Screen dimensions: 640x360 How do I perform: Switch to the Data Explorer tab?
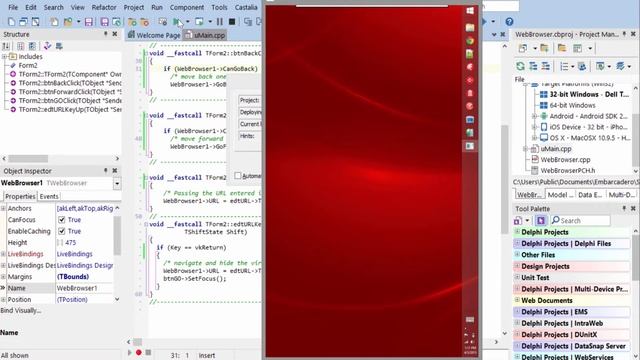(590, 195)
